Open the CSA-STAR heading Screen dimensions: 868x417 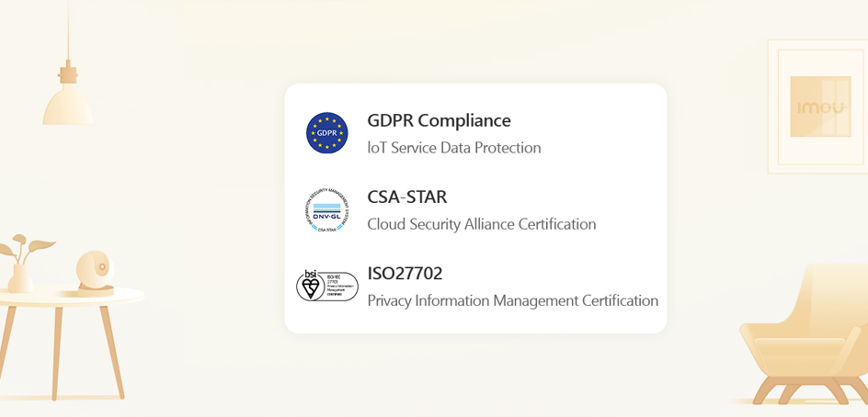point(406,197)
